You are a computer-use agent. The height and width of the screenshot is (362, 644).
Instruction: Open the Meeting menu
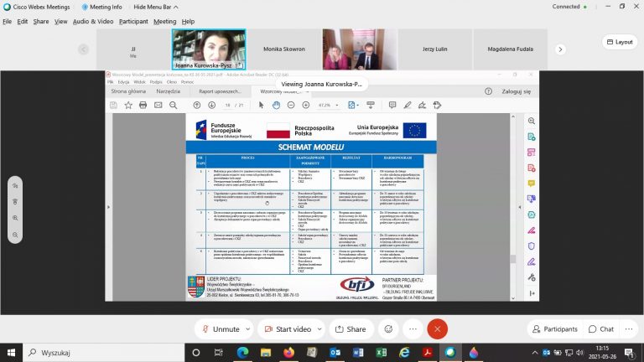click(x=164, y=21)
